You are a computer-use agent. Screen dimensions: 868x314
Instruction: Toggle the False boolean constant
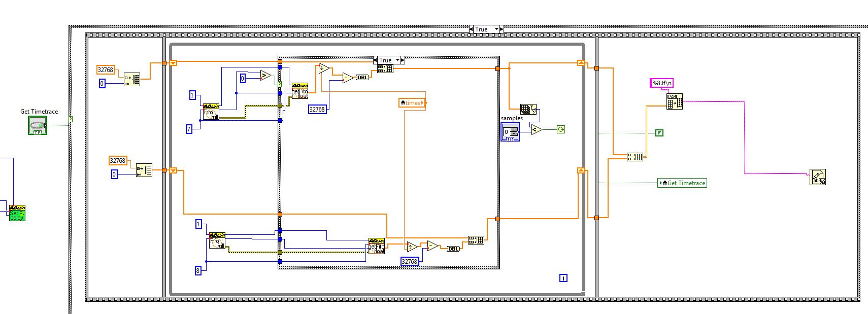(659, 133)
